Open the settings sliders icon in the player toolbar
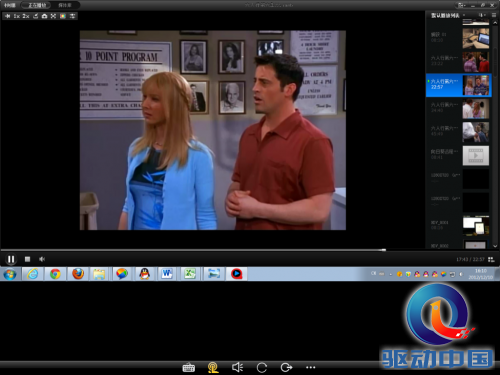Screen dimensions: 500x375 click(x=72, y=16)
